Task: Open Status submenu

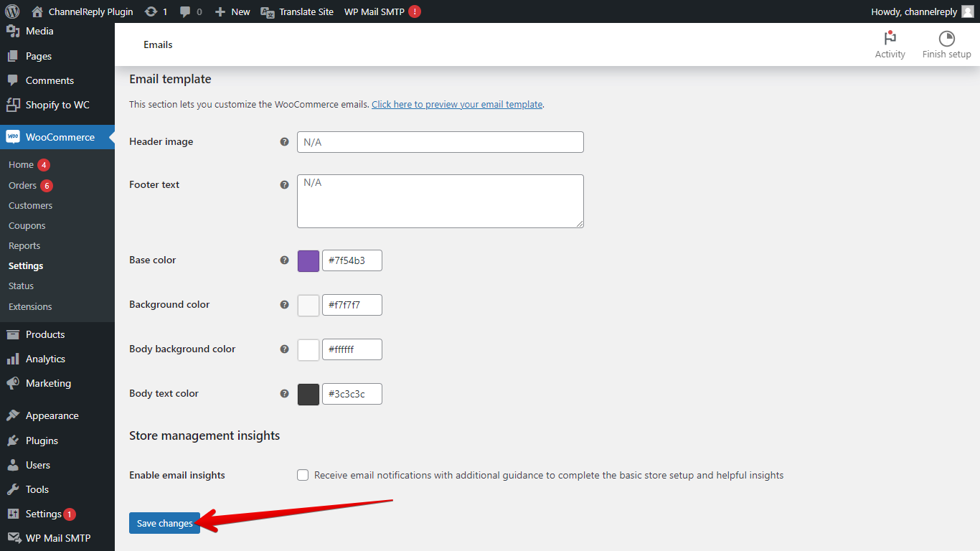Action: [22, 286]
